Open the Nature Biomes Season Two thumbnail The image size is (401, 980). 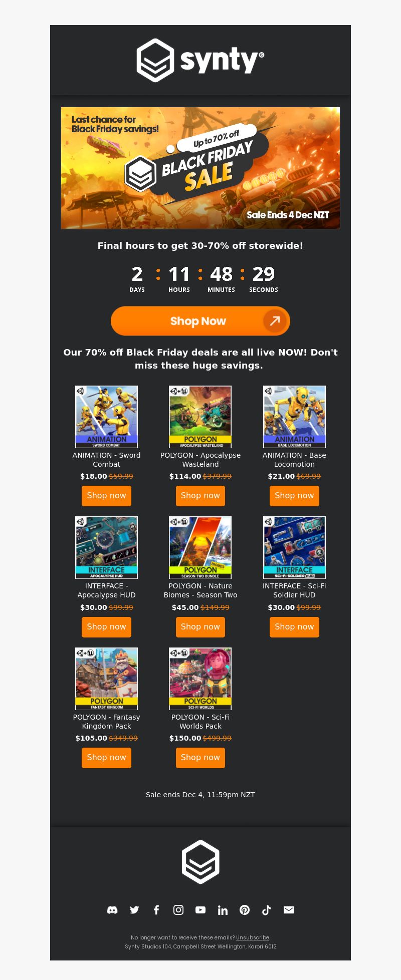coord(200,548)
